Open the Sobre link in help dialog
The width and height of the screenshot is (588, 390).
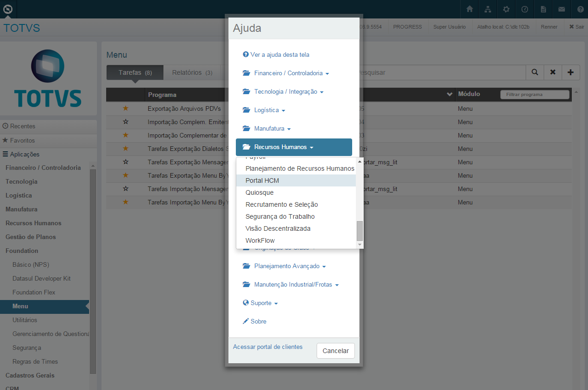pos(254,321)
